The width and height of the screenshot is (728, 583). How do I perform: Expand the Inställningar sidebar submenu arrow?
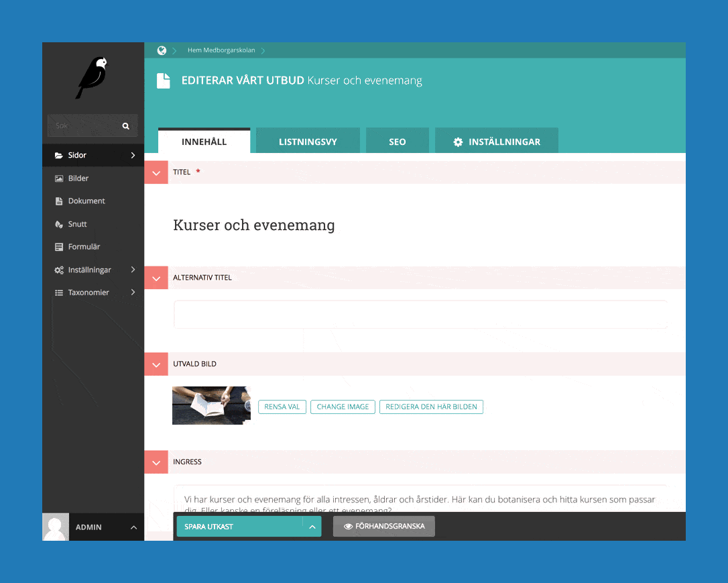coord(133,270)
